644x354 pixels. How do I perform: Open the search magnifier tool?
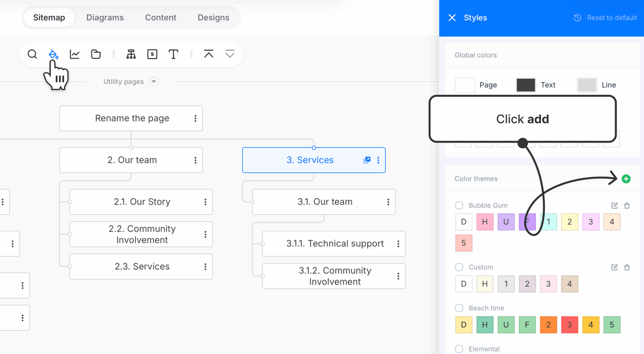click(32, 54)
